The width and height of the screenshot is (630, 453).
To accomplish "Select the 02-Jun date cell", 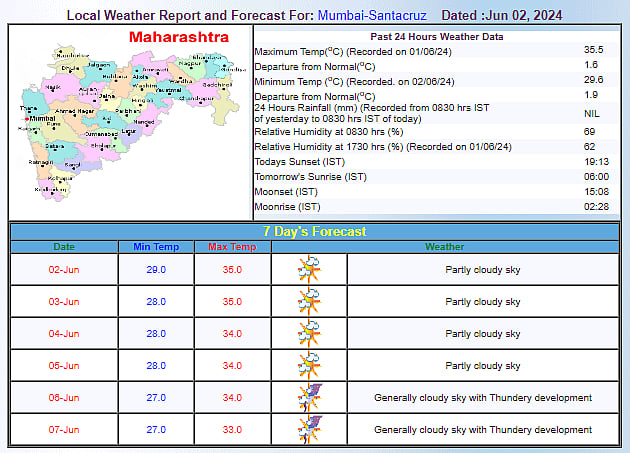I will 63,270.
